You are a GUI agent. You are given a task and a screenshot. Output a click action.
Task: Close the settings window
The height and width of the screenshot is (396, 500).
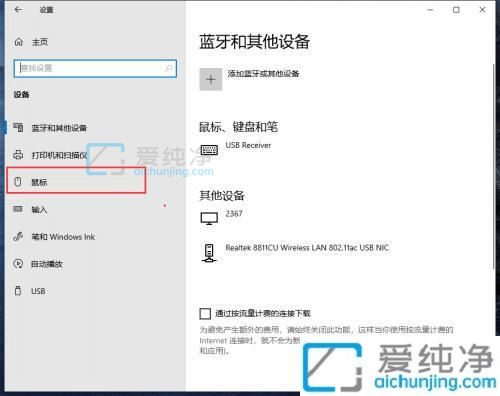482,10
